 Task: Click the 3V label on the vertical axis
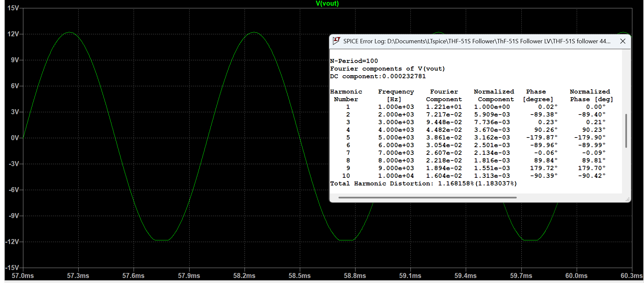(x=15, y=112)
